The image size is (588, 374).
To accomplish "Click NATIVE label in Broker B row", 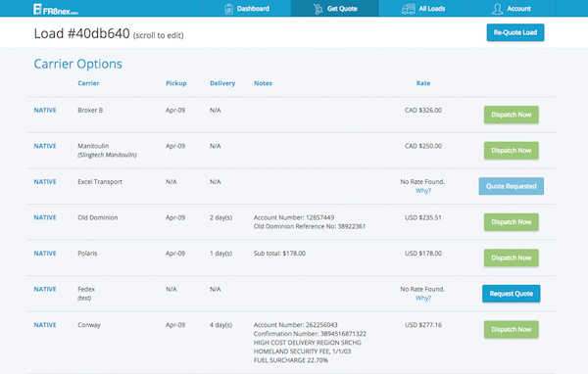I will point(45,111).
